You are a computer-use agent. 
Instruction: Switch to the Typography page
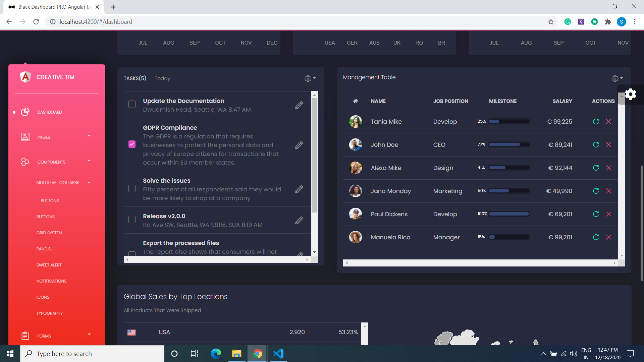tap(49, 313)
